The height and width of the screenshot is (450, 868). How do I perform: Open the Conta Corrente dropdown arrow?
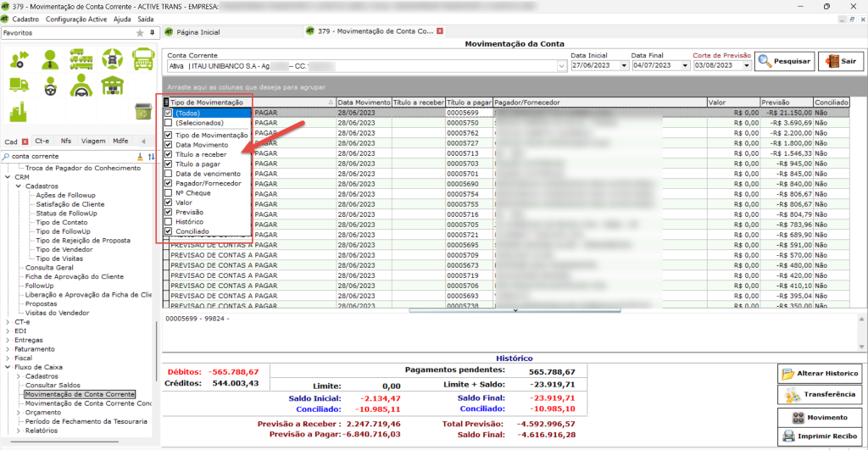click(561, 66)
